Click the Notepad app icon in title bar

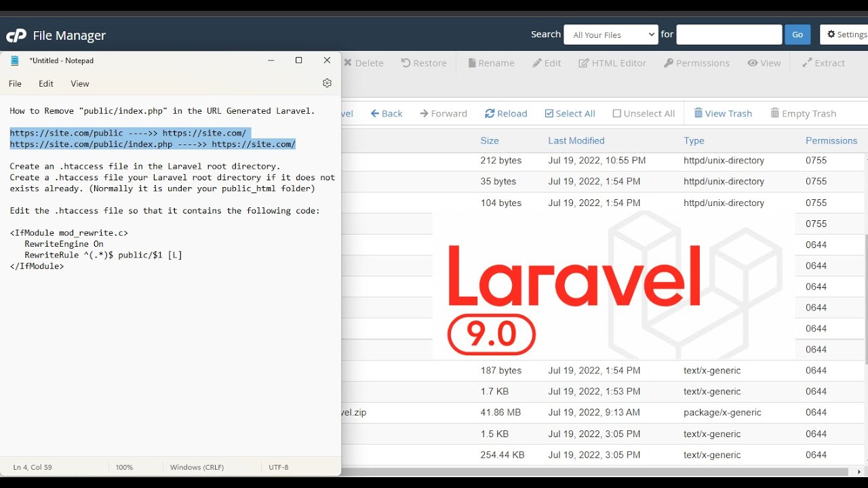pos(15,60)
